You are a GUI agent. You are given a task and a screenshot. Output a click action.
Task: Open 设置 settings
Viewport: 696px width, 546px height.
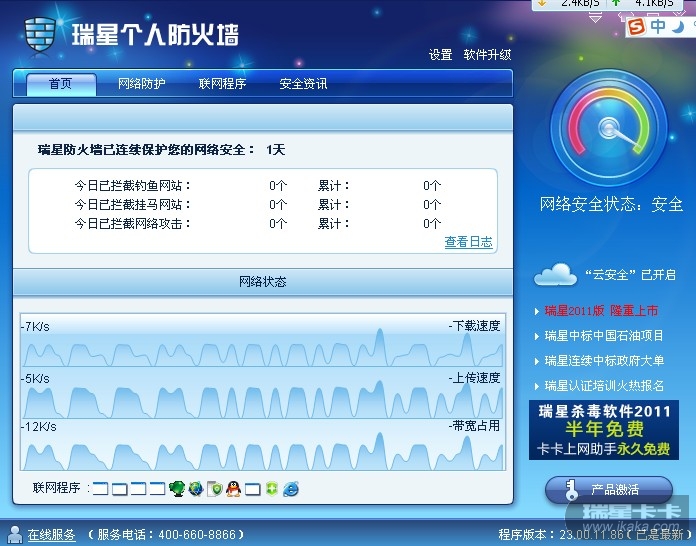[x=440, y=55]
